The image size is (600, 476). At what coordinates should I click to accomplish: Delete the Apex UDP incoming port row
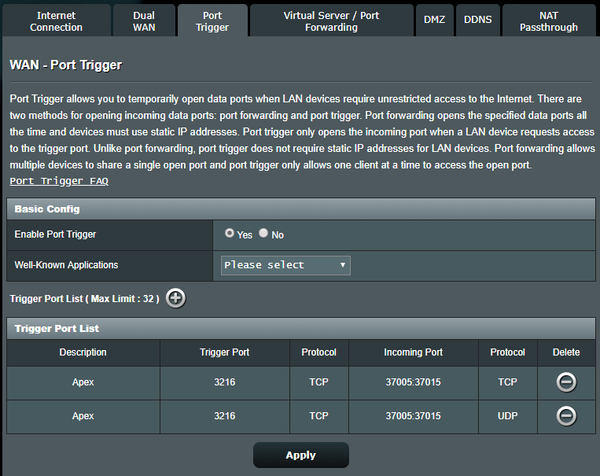[566, 416]
